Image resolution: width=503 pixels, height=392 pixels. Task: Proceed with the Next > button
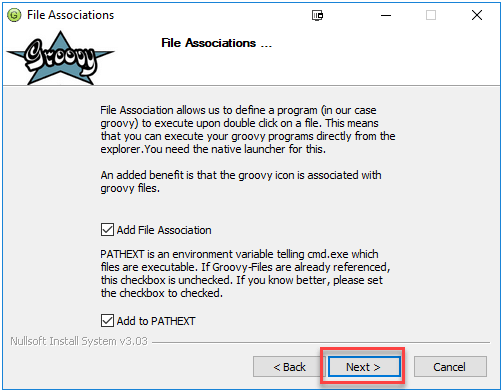[364, 367]
